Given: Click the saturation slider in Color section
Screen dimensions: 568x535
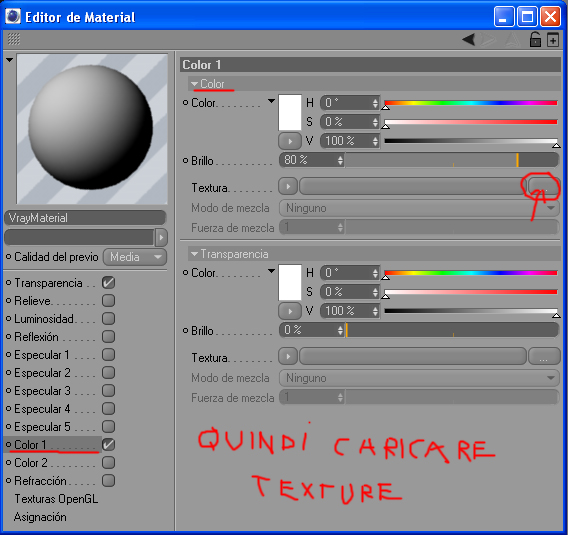Looking at the screenshot, I should 471,122.
